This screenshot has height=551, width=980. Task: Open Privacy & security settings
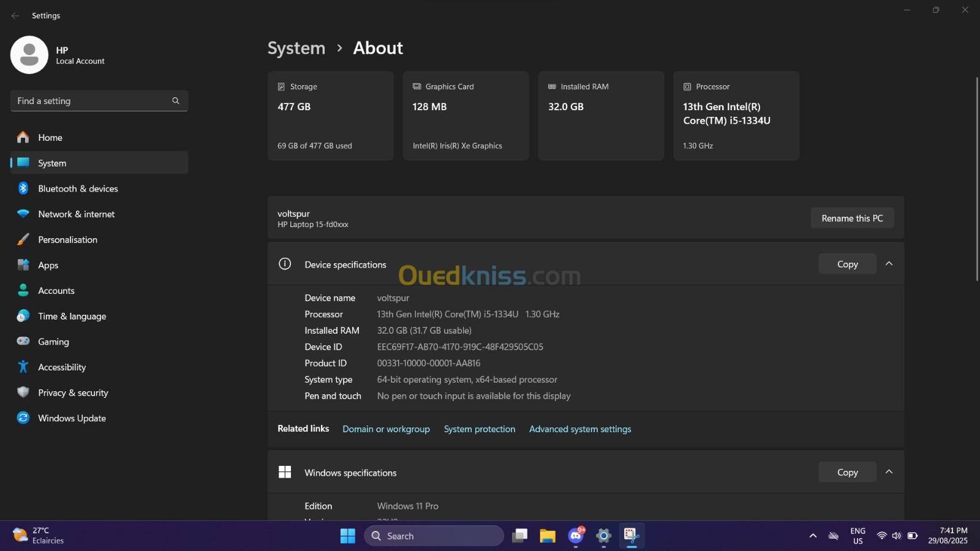pos(99,393)
